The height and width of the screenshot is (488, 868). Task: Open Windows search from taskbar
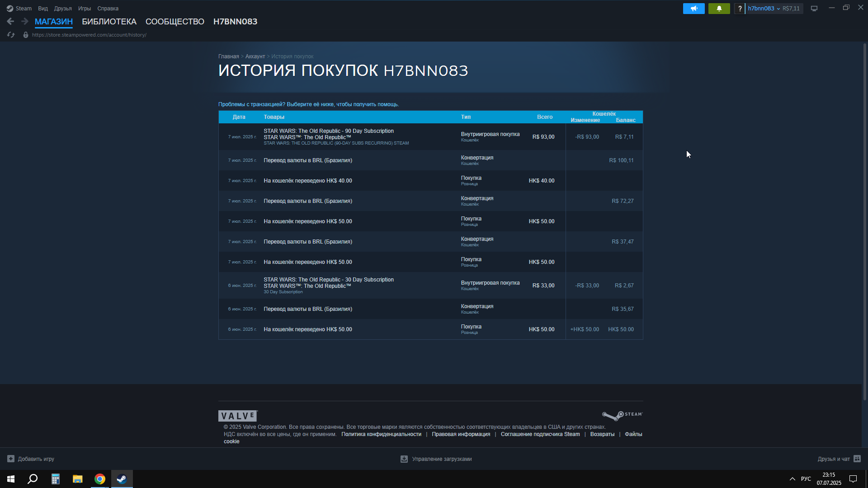tap(33, 479)
